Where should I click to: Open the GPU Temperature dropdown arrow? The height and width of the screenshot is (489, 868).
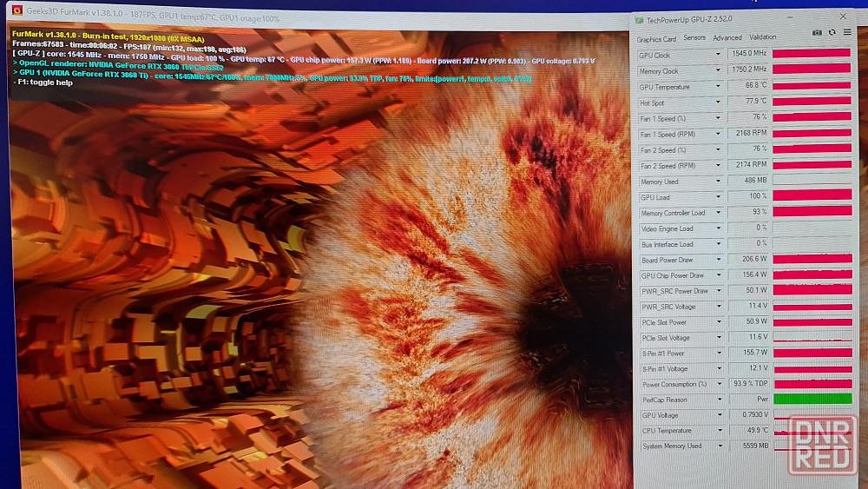pos(718,87)
